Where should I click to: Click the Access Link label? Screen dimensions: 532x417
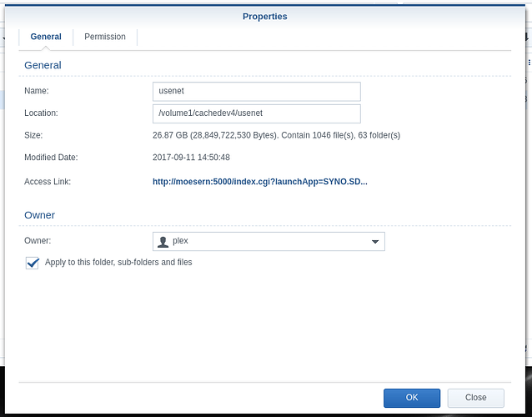[x=48, y=182]
